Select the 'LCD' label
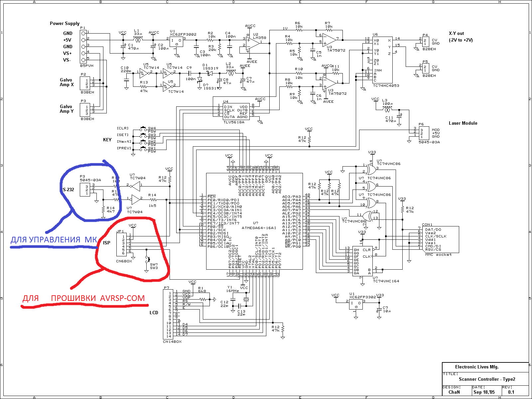This screenshot has height=399, width=532. pos(154,313)
